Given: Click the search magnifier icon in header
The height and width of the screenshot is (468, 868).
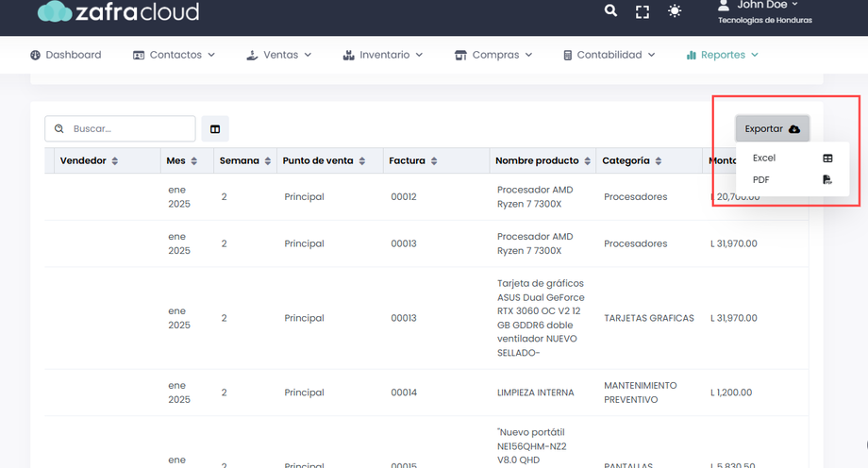Looking at the screenshot, I should [610, 10].
